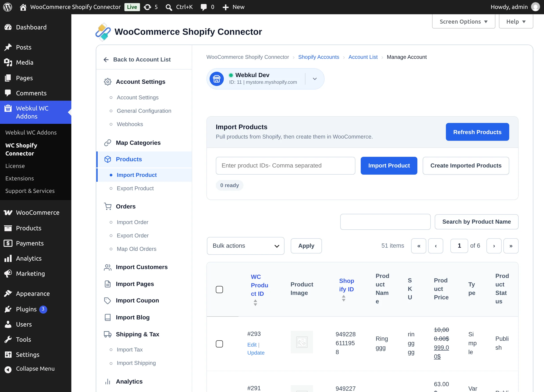Click the Import Coupon tag icon
Viewport: 544px width, 392px height.
point(107,300)
